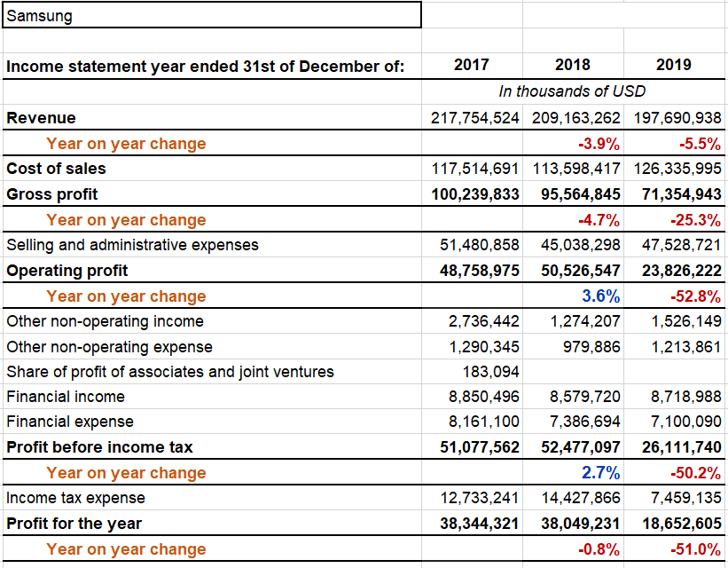Select the -50.2% pre-tax profit change
The height and width of the screenshot is (568, 728).
[696, 473]
